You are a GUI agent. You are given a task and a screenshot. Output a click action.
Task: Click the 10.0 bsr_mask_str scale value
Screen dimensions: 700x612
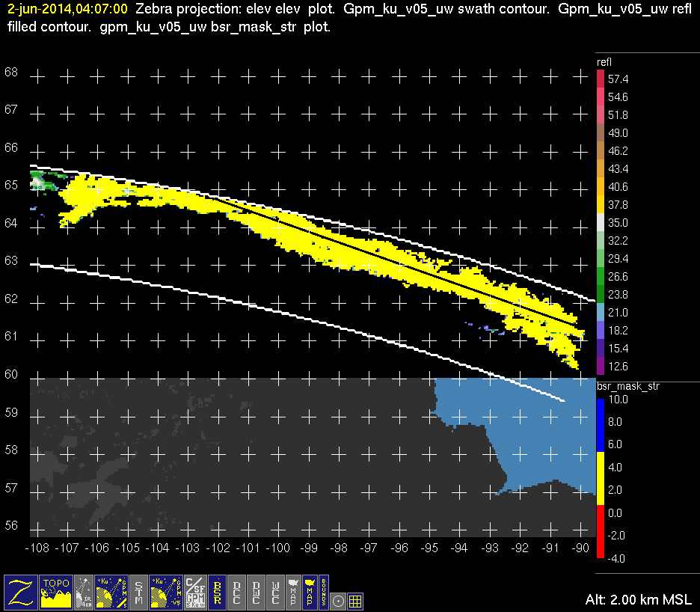click(x=618, y=400)
